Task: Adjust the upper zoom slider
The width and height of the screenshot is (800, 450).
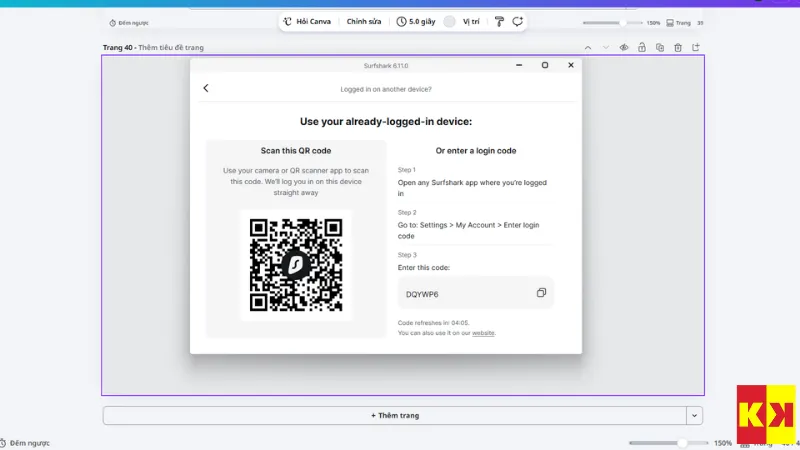Action: 612,23
